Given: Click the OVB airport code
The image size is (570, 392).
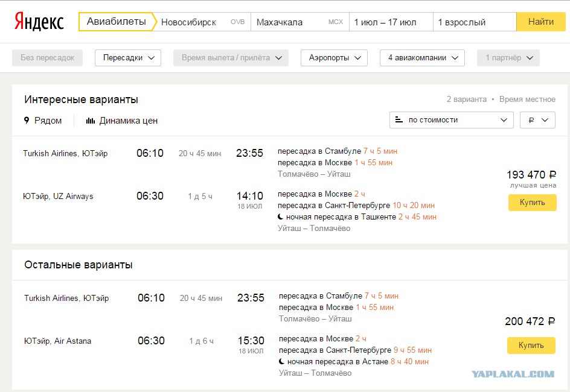Looking at the screenshot, I should click(238, 22).
